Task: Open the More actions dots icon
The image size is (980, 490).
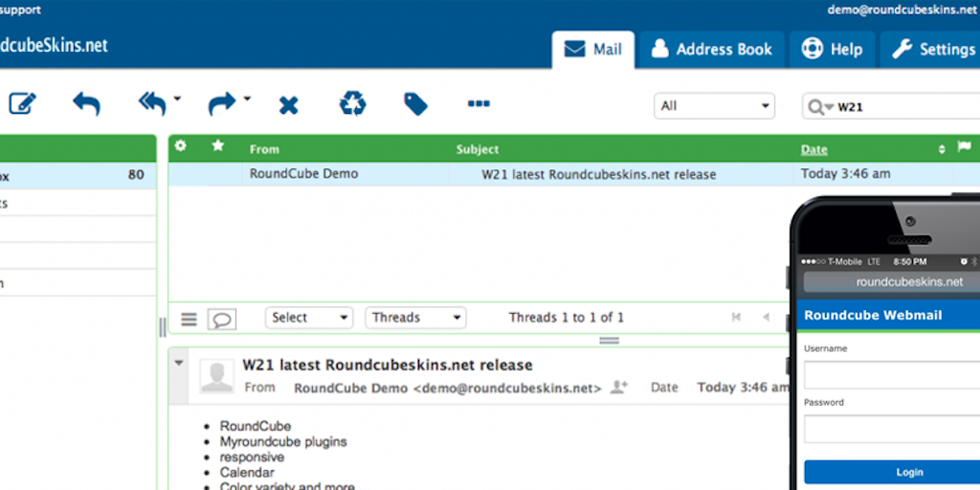Action: (479, 103)
